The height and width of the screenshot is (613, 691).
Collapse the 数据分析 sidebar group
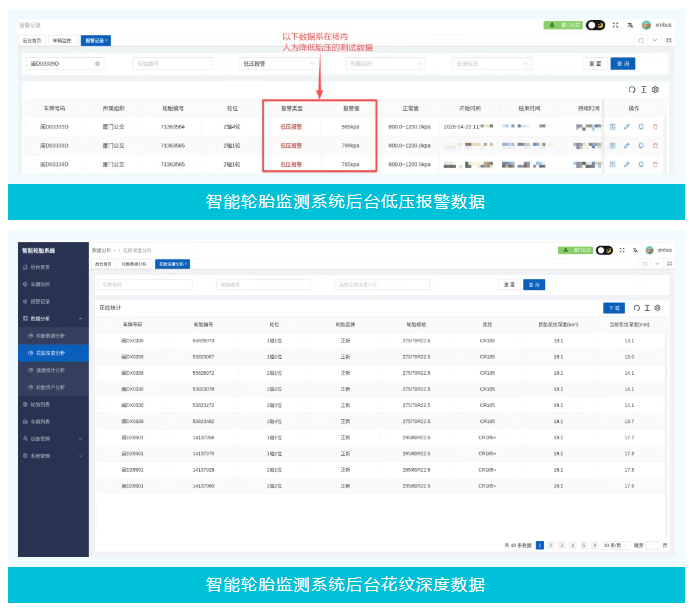pyautogui.click(x=53, y=319)
